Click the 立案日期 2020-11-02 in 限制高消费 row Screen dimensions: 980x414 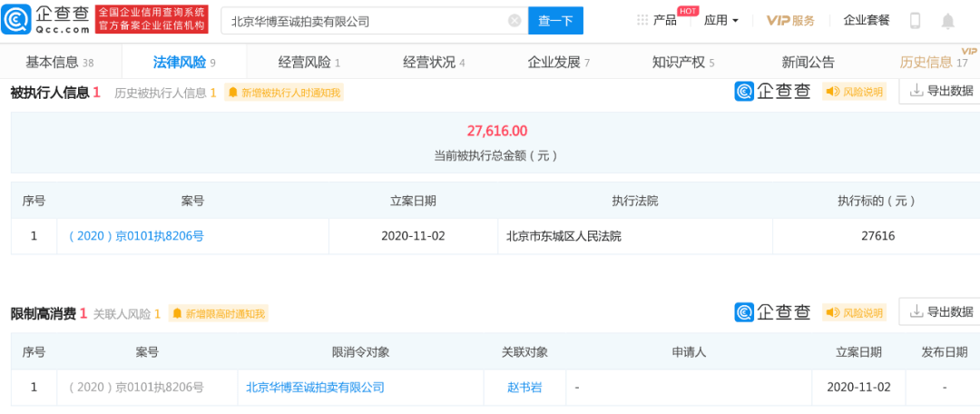[x=858, y=387]
